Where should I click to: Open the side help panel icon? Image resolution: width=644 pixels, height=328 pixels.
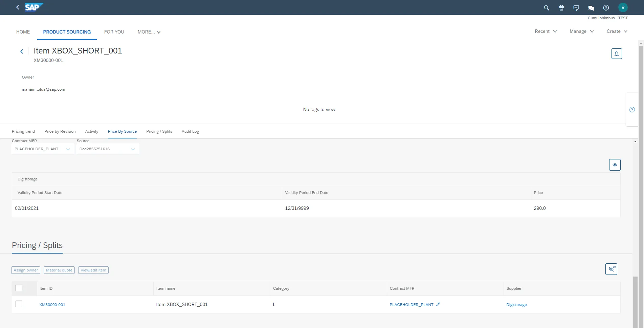tap(632, 110)
